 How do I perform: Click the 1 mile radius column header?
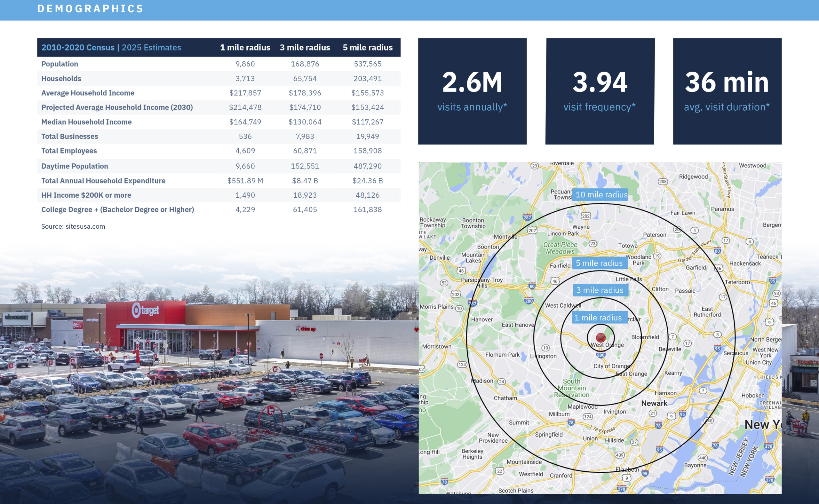[x=245, y=48]
